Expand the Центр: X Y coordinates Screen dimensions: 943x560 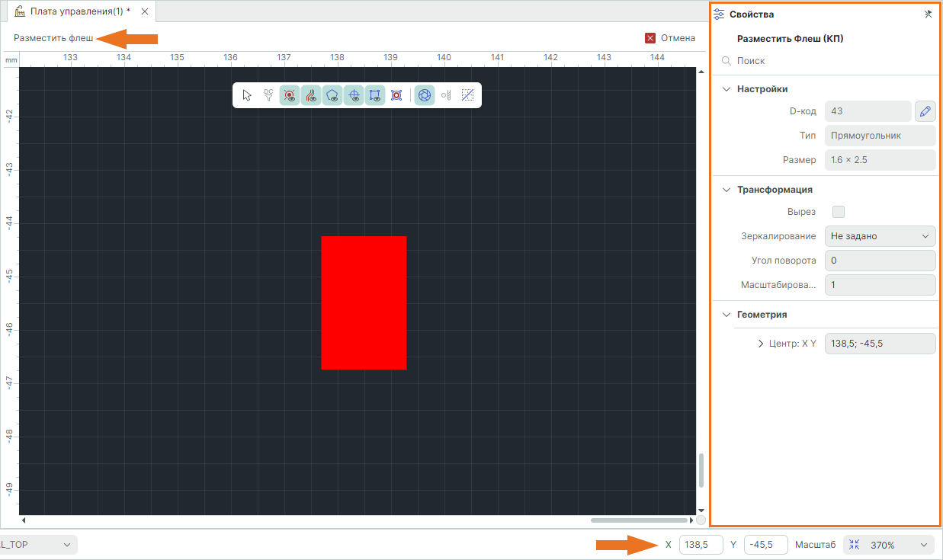(761, 344)
